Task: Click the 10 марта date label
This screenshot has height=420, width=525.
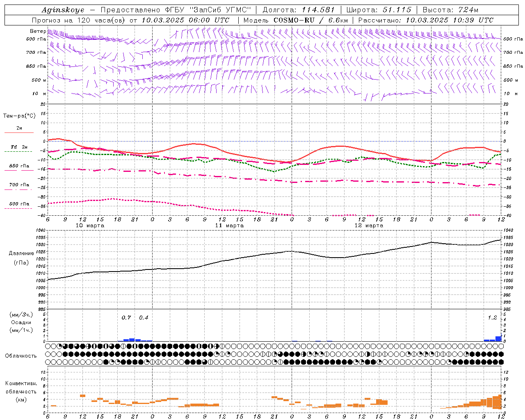Action: pyautogui.click(x=90, y=226)
